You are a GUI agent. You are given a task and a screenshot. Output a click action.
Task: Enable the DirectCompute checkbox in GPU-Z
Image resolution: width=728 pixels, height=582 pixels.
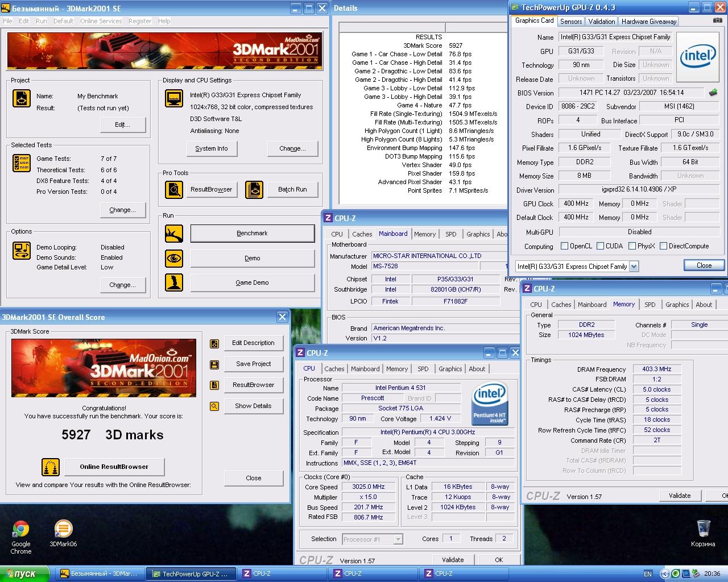[663, 246]
